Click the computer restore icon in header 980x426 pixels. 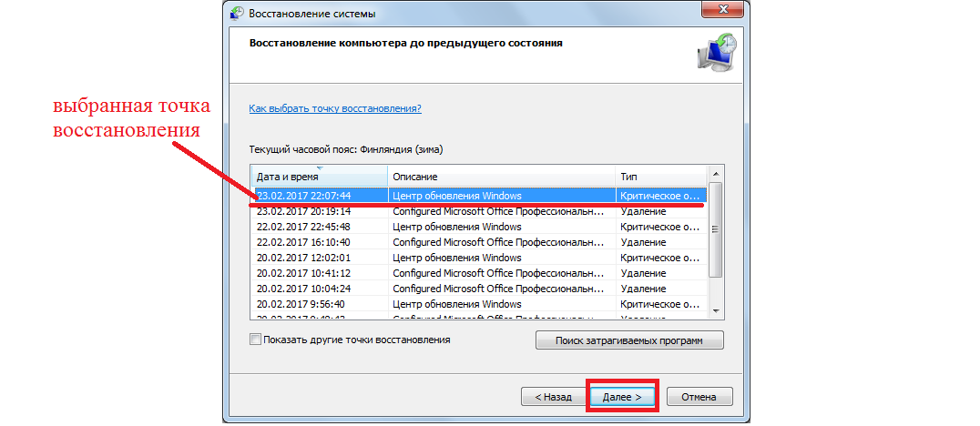pyautogui.click(x=715, y=54)
